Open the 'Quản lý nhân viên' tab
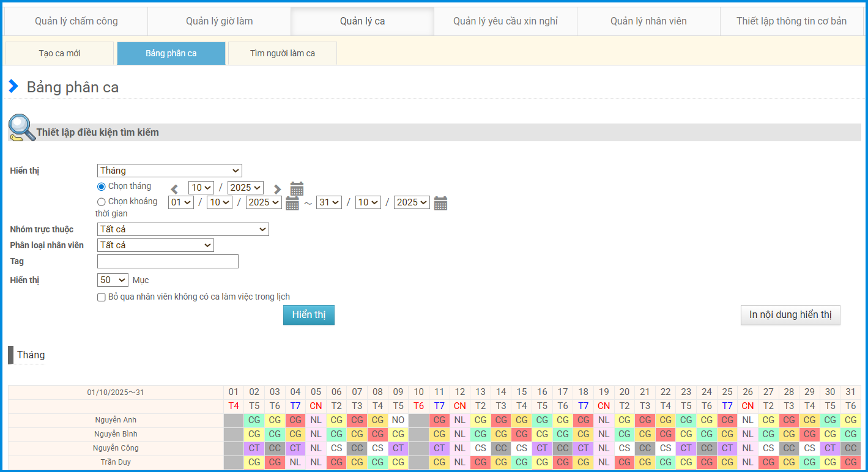The height and width of the screenshot is (472, 868). (648, 21)
